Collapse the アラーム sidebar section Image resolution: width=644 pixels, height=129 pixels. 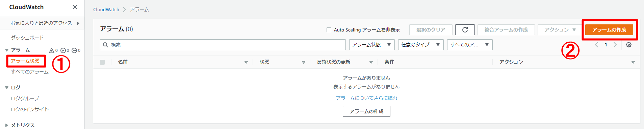tap(7, 50)
